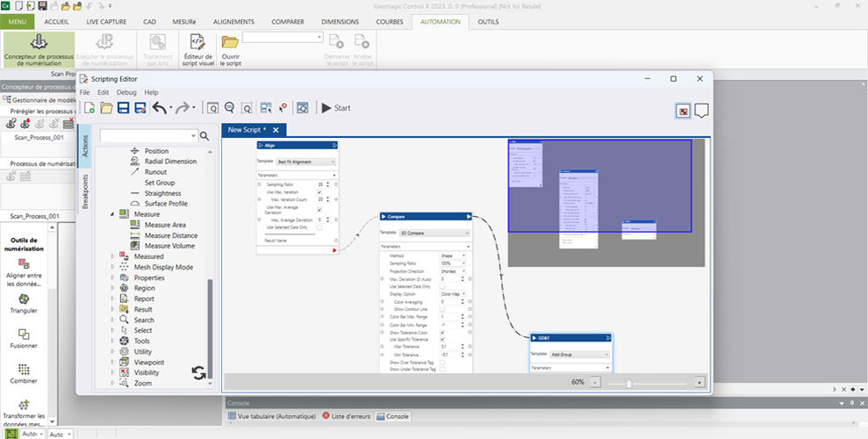Open the Projection Direction dropdown
Image resolution: width=868 pixels, height=439 pixels.
click(453, 271)
